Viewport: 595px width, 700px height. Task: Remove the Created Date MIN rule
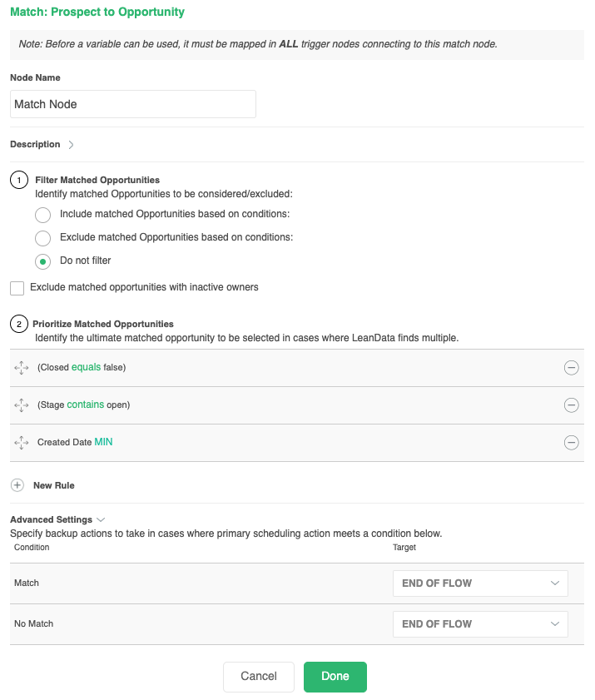click(x=571, y=443)
